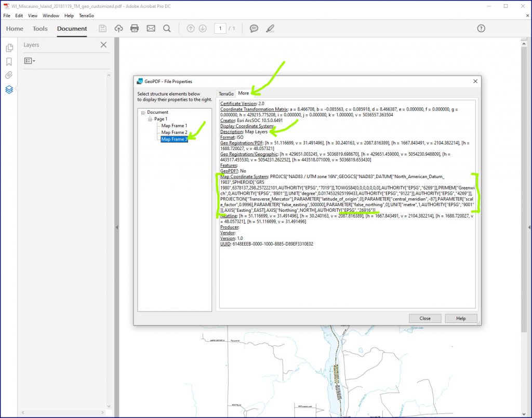
Task: Open the Window menu
Action: pos(51,16)
